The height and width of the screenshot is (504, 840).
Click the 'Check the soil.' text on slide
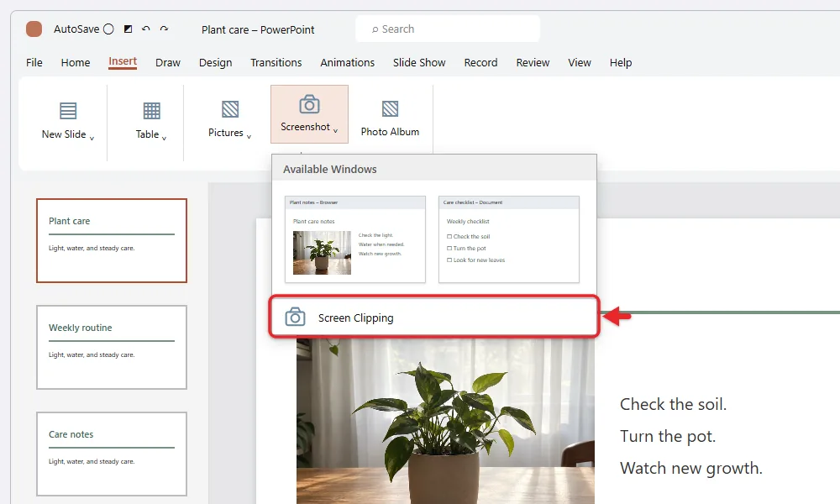coord(673,404)
